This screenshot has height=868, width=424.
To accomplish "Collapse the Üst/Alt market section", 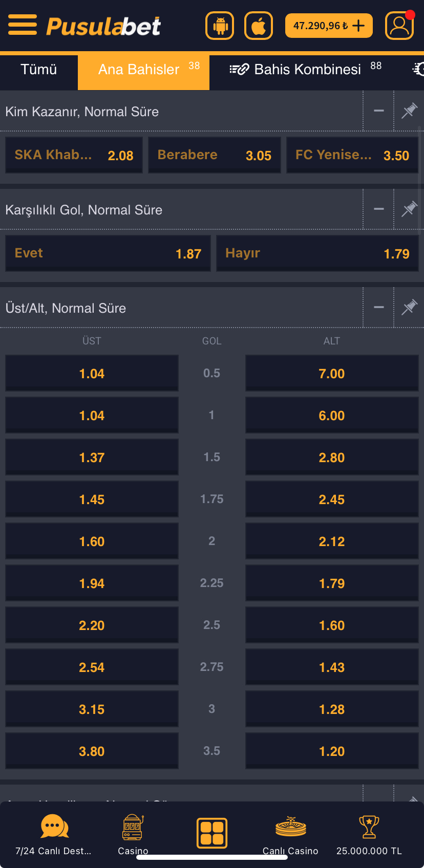I will (378, 307).
